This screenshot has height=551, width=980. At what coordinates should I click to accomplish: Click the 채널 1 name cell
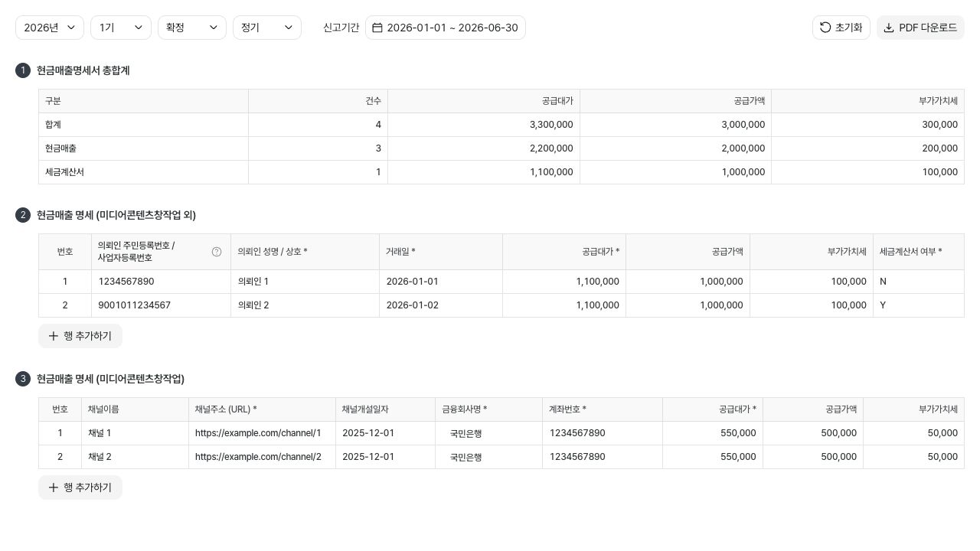pyautogui.click(x=135, y=433)
